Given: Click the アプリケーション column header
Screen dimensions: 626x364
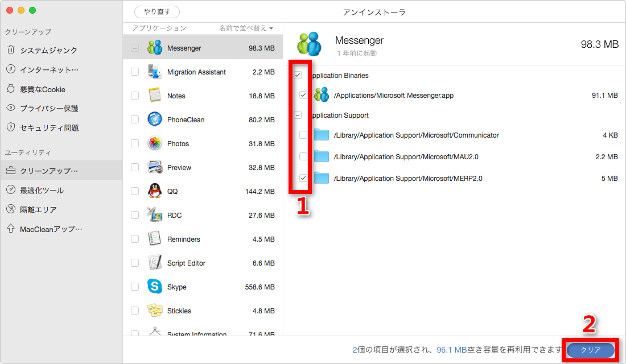Looking at the screenshot, I should 159,28.
